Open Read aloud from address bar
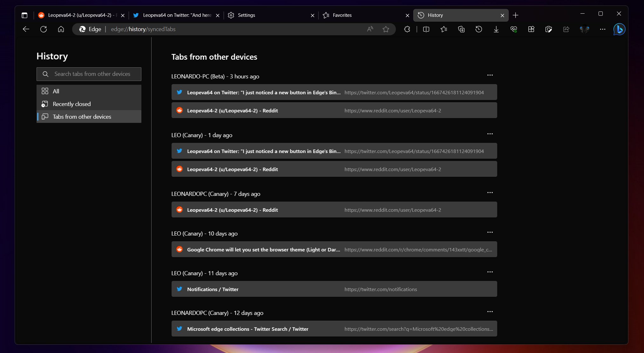 pos(370,29)
